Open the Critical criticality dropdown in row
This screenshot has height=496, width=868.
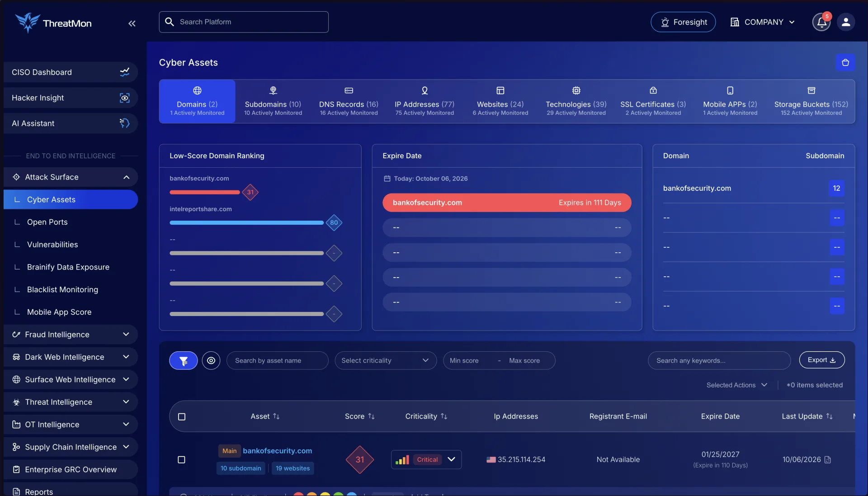coord(426,459)
